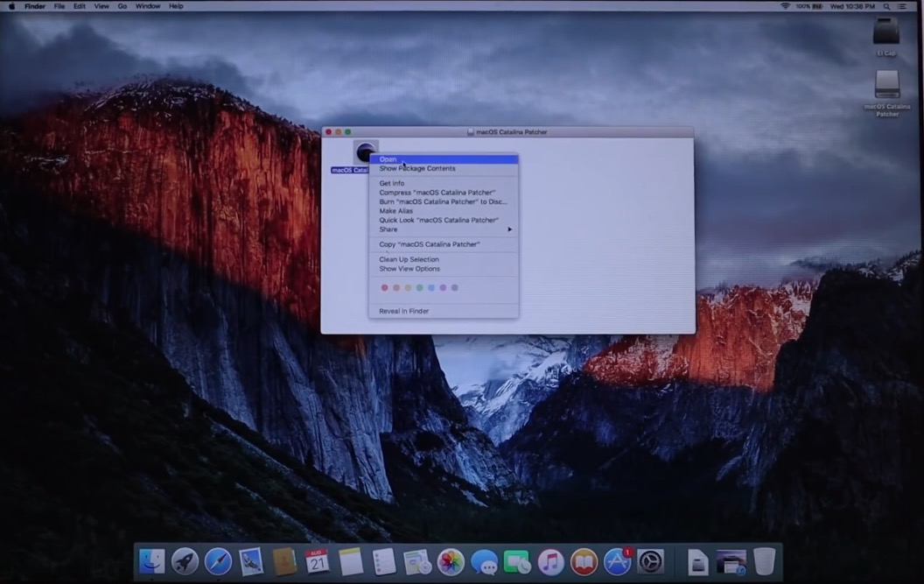Viewport: 924px width, 584px height.
Task: Open the Edit menu
Action: tap(79, 6)
